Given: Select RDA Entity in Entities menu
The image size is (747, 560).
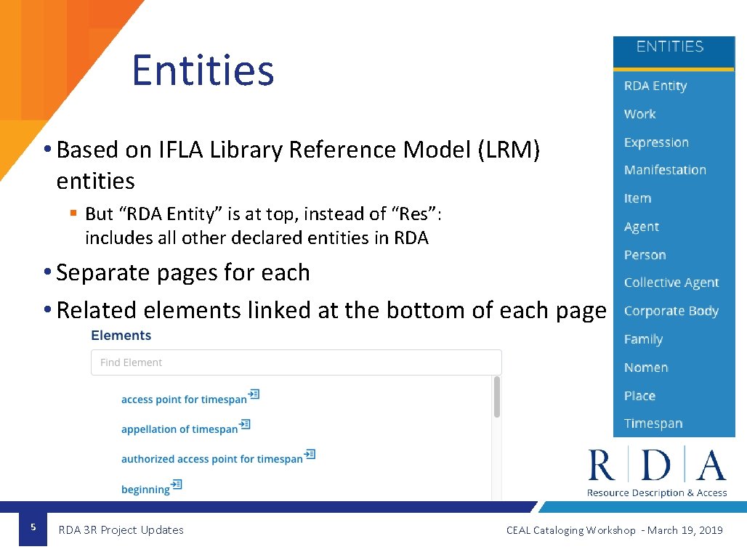Looking at the screenshot, I should click(x=655, y=86).
